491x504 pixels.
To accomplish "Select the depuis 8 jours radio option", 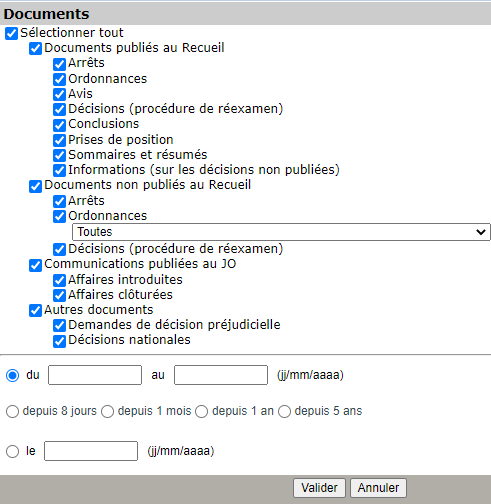I will coord(12,412).
